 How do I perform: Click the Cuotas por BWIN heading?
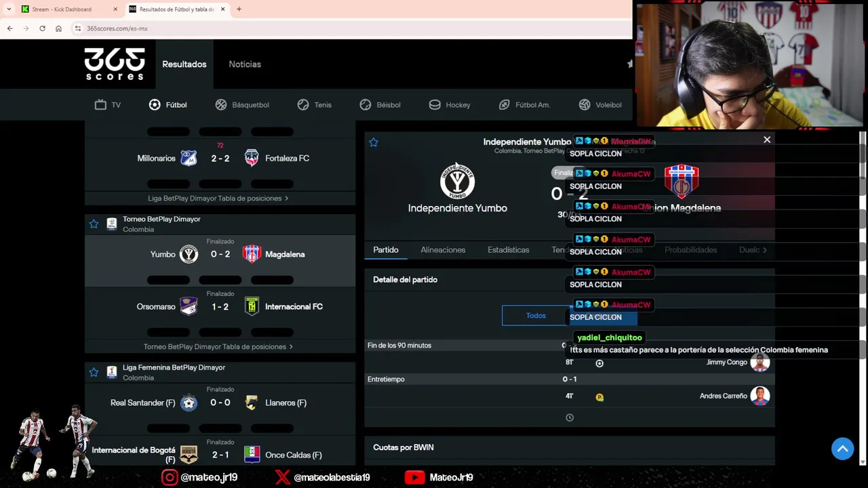pos(403,447)
